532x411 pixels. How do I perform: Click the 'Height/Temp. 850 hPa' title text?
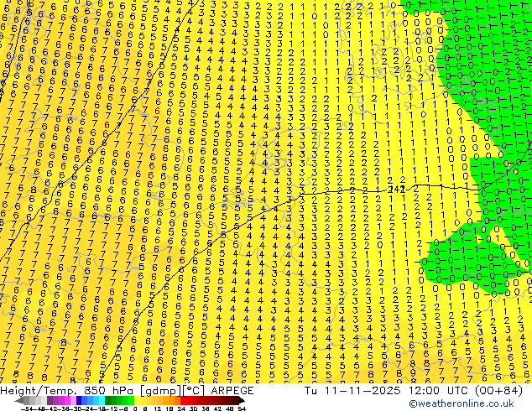(x=68, y=390)
